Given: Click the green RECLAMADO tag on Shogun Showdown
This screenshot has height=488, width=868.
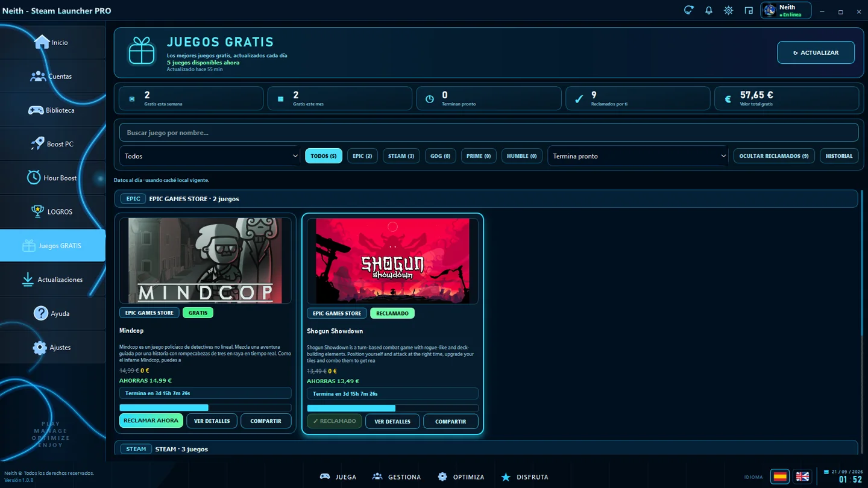Looking at the screenshot, I should [392, 313].
